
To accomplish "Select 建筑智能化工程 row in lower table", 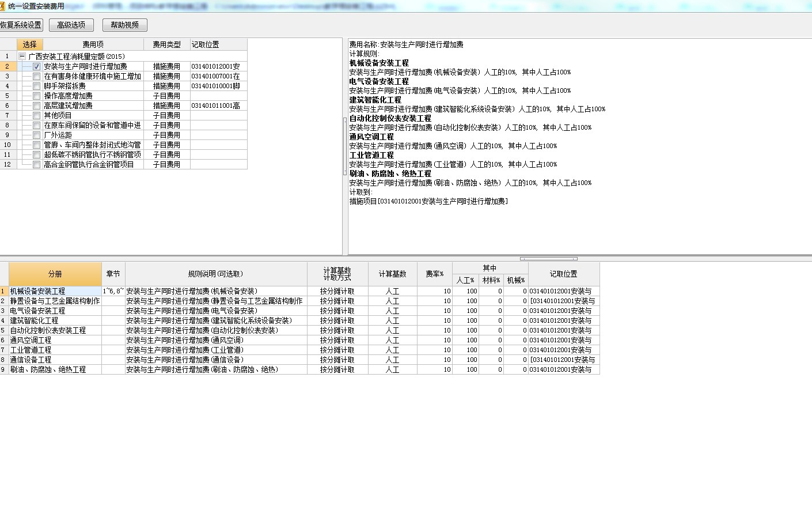I will click(x=55, y=320).
